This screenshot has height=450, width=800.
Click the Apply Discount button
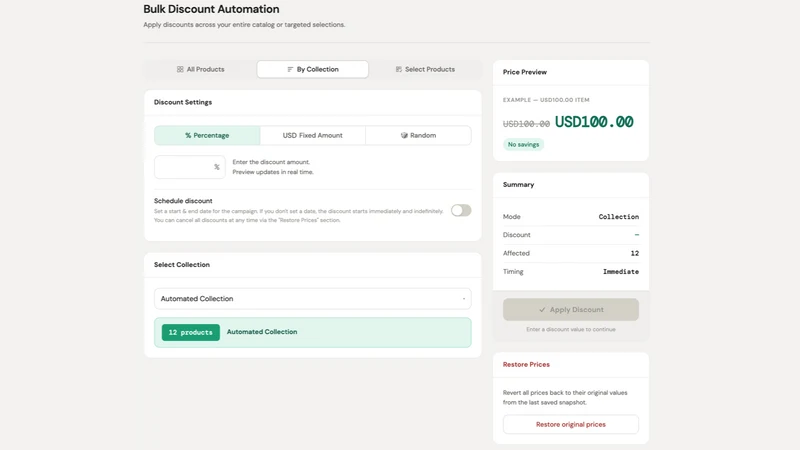click(571, 310)
